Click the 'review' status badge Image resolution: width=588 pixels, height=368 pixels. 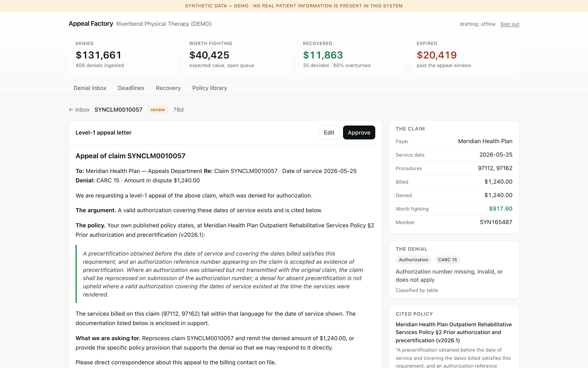pos(158,110)
